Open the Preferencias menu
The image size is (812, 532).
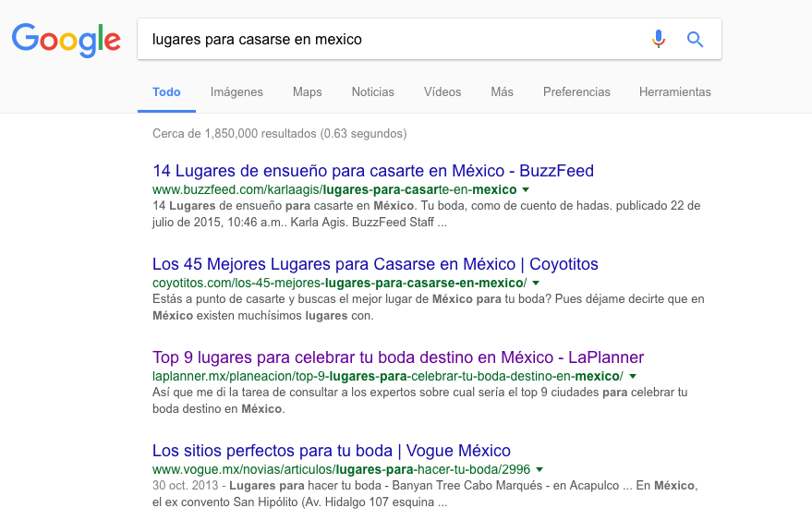(576, 92)
